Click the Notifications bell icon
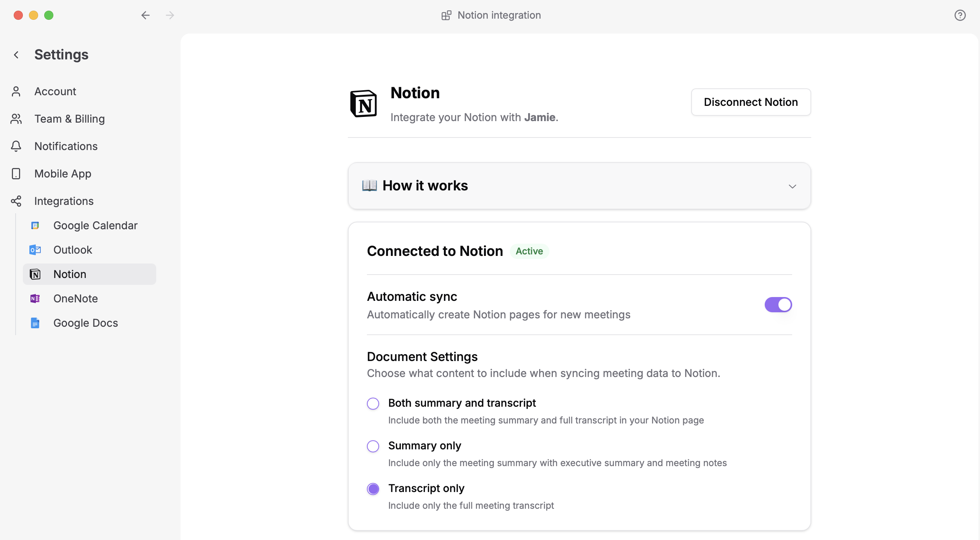This screenshot has height=540, width=980. tap(16, 146)
